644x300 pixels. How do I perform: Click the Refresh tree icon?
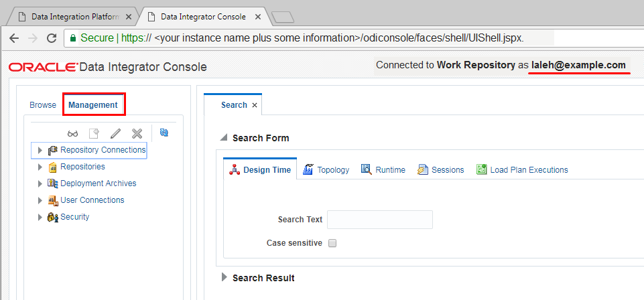pos(164,133)
